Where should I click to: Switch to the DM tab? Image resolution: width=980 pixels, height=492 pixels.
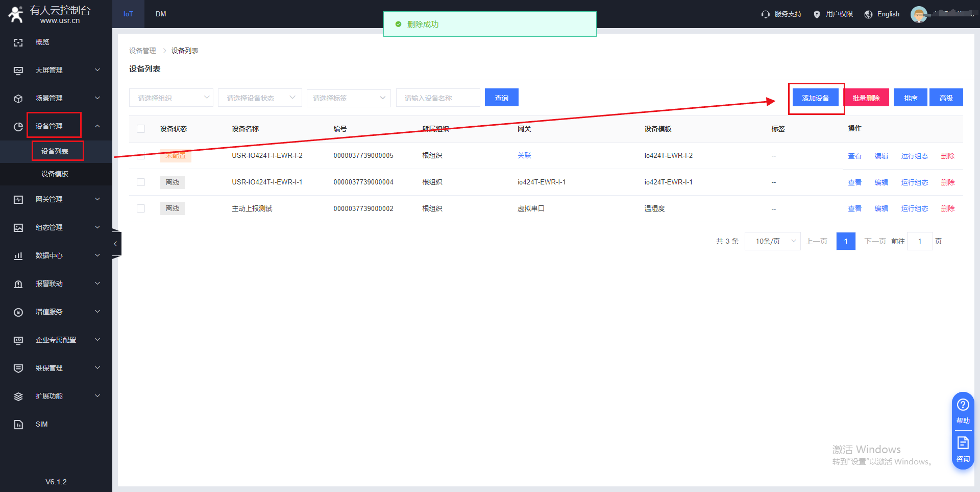pos(161,14)
